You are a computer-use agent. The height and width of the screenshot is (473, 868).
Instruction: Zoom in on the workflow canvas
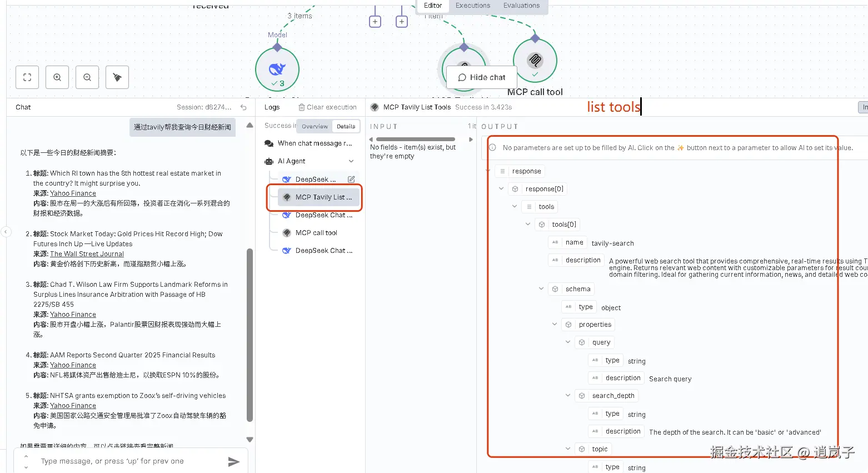57,77
